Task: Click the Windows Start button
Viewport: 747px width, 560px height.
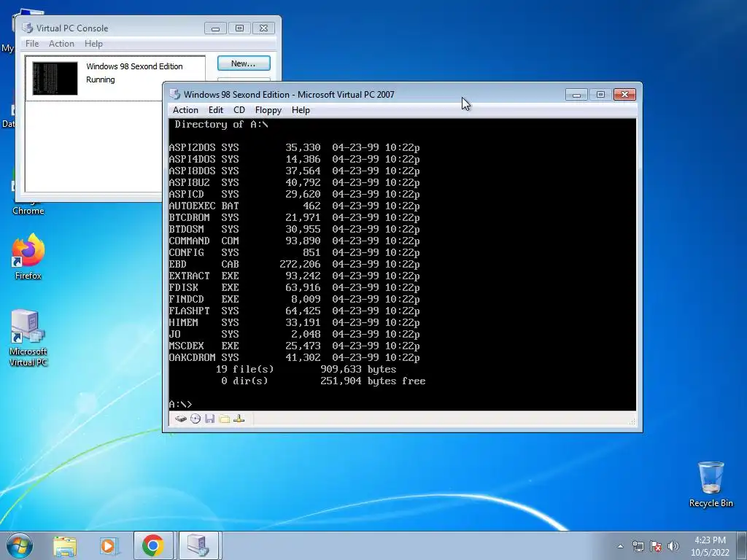Action: coord(20,545)
